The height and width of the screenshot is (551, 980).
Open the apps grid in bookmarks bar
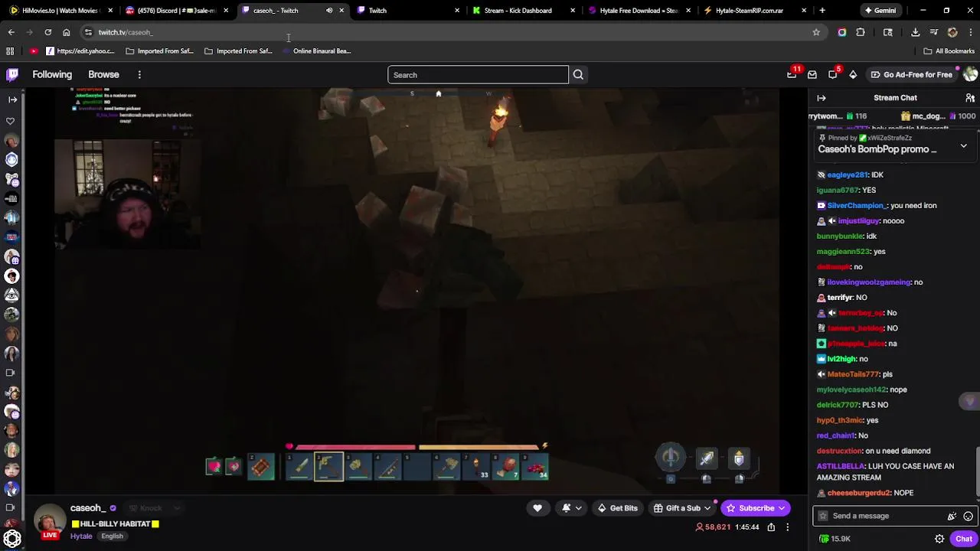coord(10,51)
